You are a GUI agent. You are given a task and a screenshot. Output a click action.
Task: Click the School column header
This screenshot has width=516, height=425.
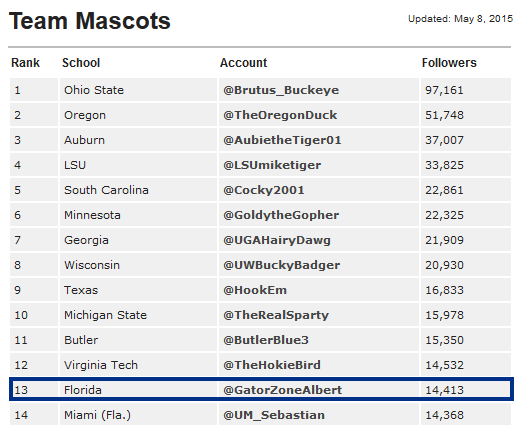(x=81, y=63)
